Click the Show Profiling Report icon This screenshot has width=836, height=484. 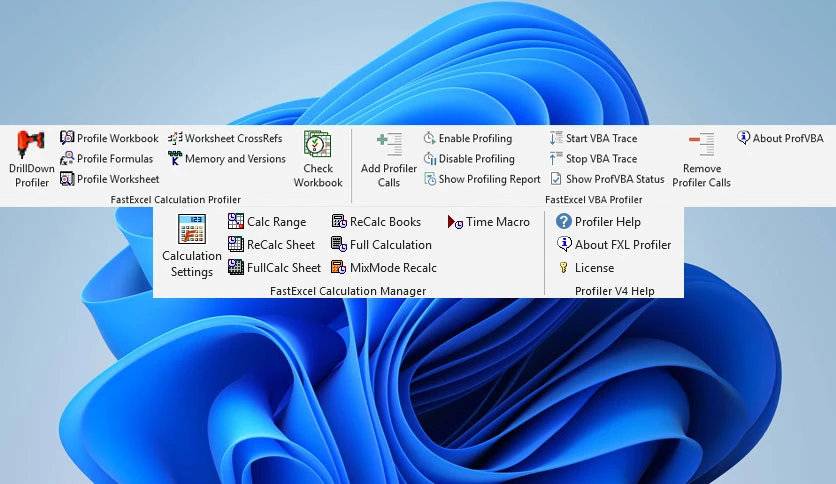click(430, 179)
